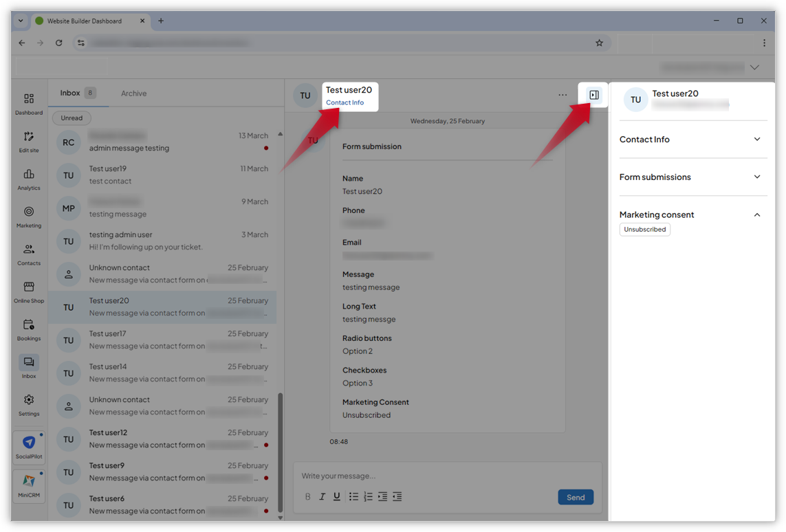Viewport: 786px width, 532px height.
Task: Click the Unsubscribed marketing consent chip
Action: 644,229
